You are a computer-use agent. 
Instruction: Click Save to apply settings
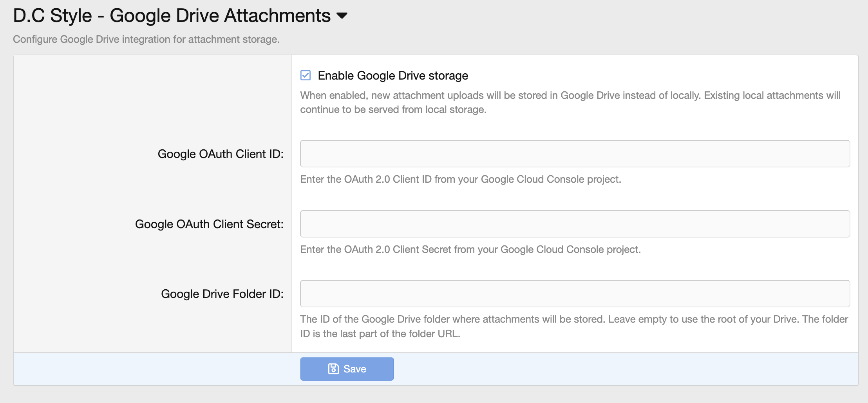point(347,369)
